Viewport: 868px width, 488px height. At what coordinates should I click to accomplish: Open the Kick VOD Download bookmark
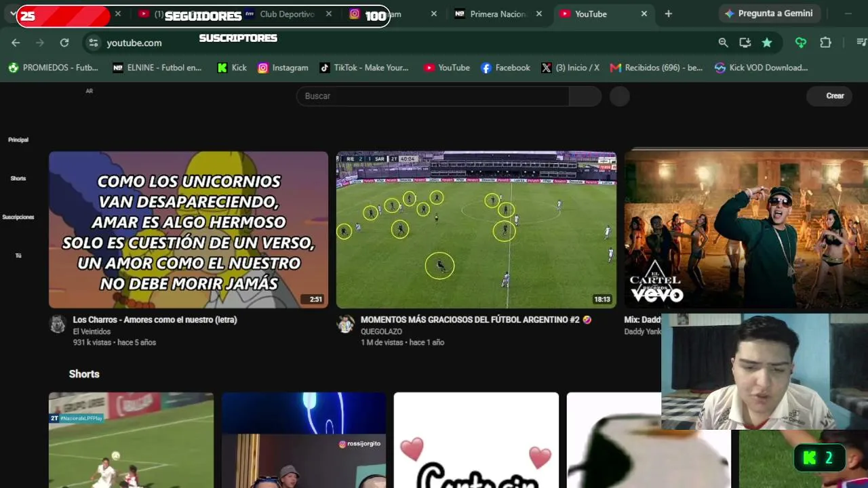761,68
